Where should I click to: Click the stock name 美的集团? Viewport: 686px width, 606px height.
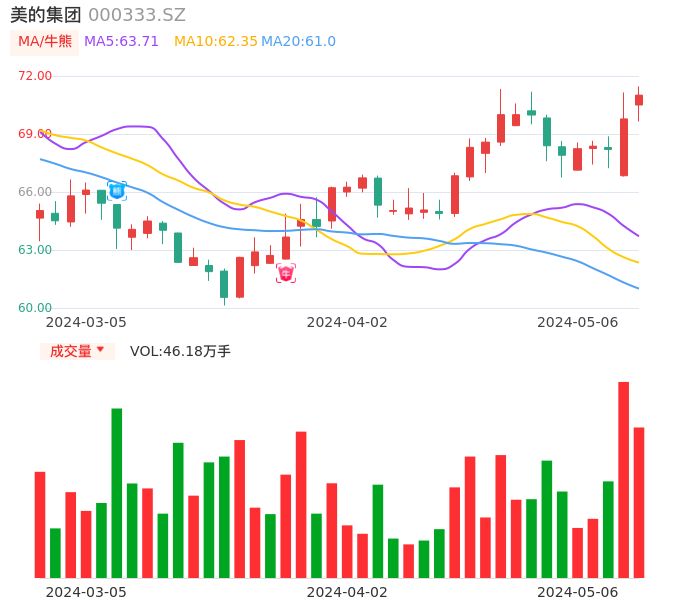click(x=46, y=15)
